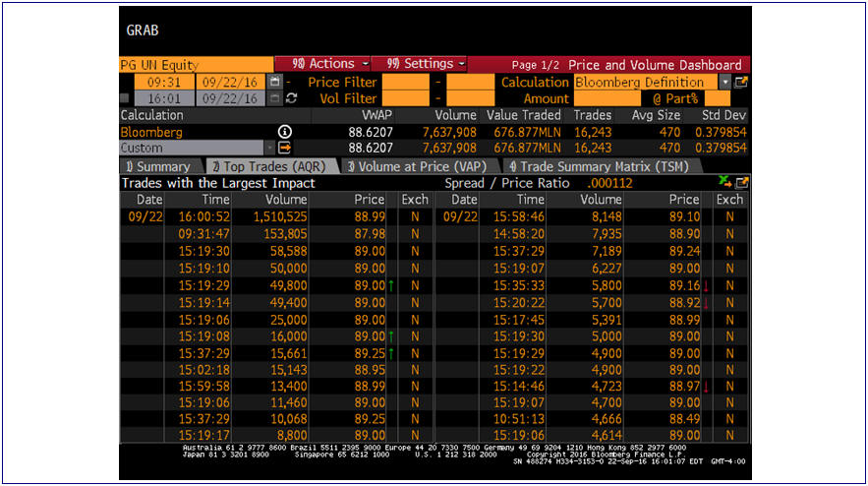868x486 pixels.
Task: Expand the Bloomberg Definition calculation dropdown
Action: pyautogui.click(x=724, y=83)
